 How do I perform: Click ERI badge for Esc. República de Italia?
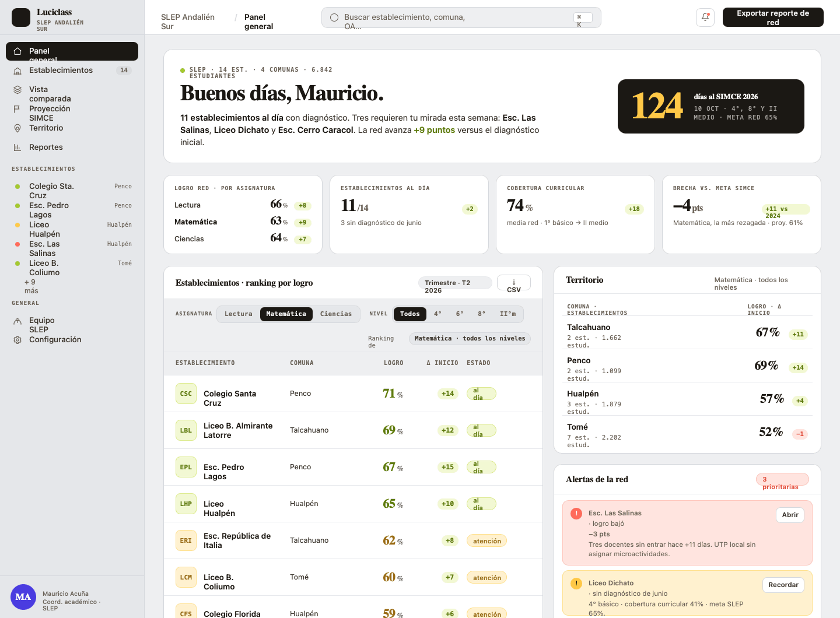[186, 540]
